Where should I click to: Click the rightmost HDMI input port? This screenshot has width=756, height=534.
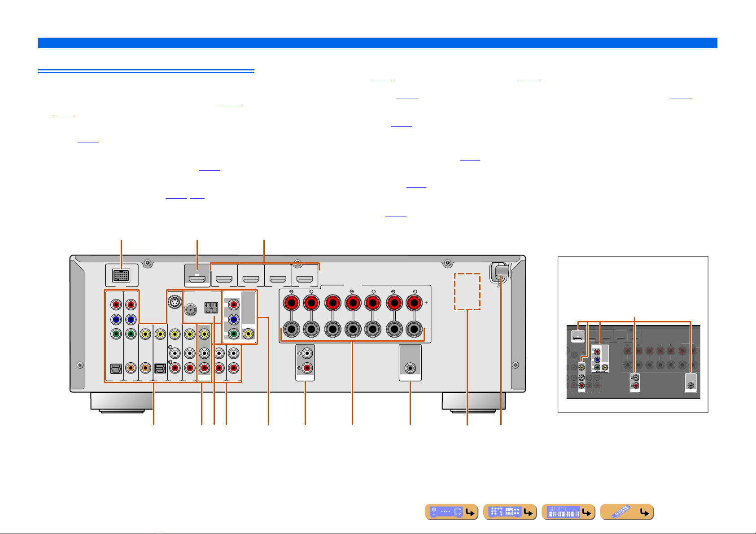(305, 280)
